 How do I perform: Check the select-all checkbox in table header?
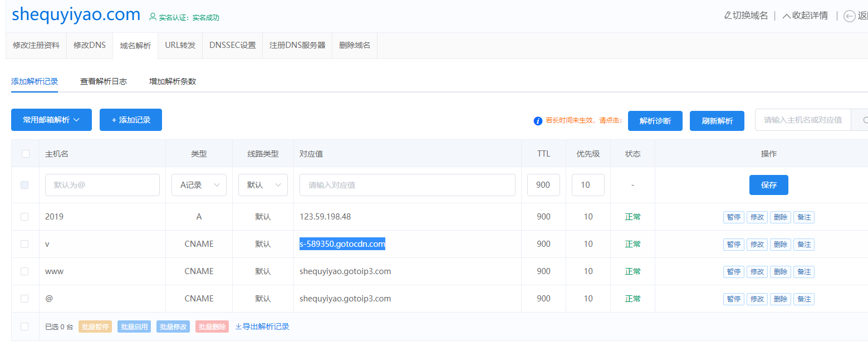coord(25,153)
